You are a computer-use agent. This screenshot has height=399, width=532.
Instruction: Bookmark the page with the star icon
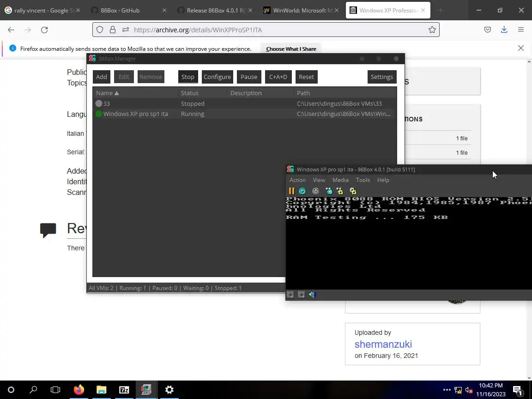coord(432,30)
